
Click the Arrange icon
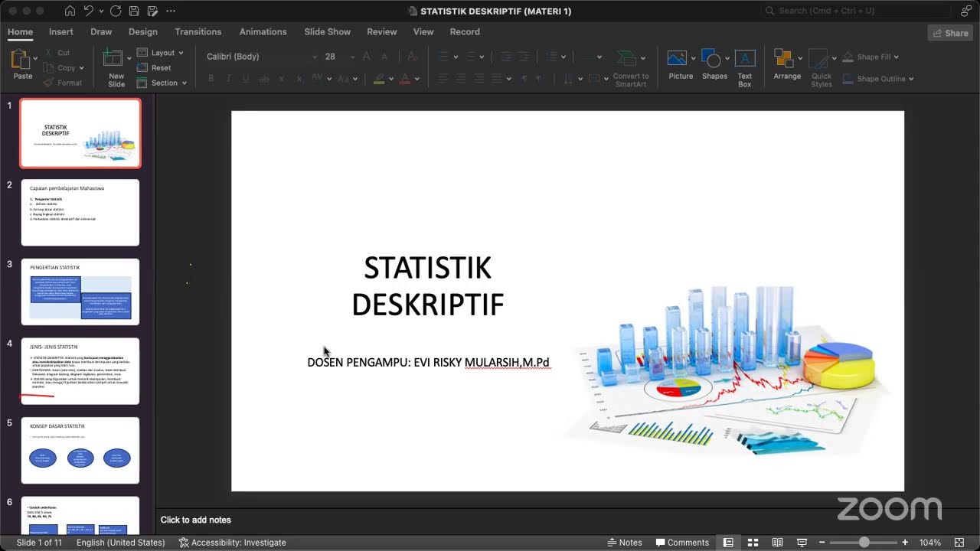(x=783, y=59)
